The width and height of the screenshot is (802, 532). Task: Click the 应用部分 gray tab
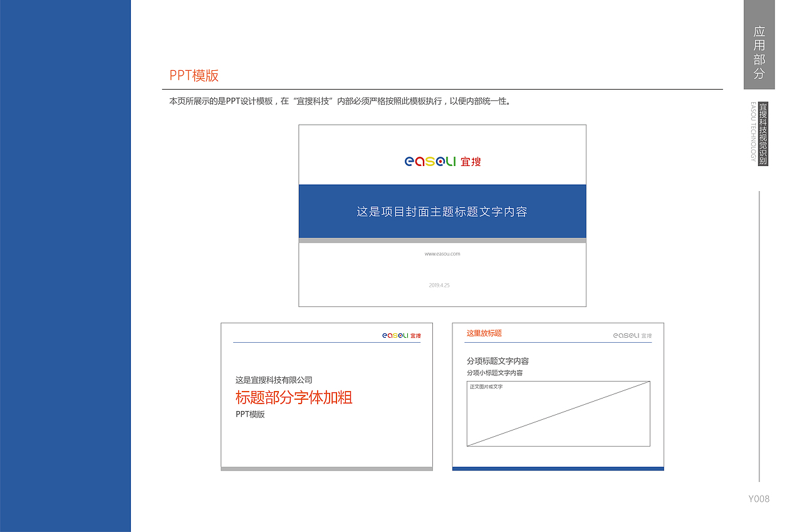point(759,44)
